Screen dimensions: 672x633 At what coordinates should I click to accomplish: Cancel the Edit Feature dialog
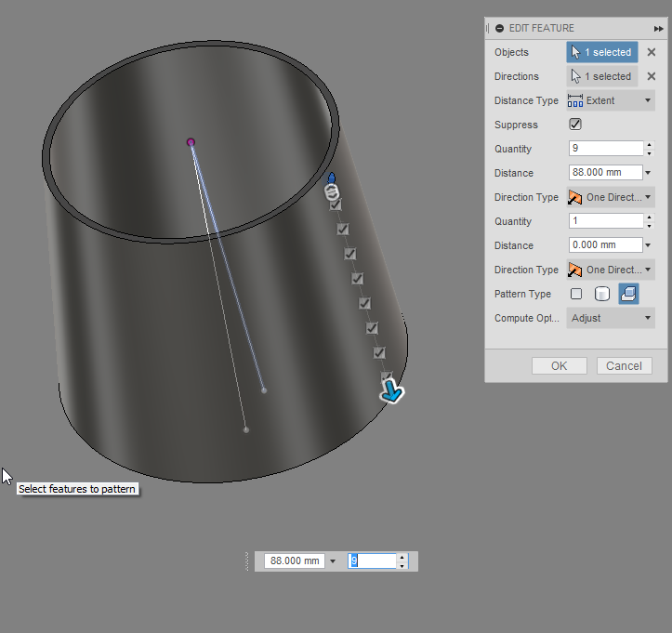point(624,366)
